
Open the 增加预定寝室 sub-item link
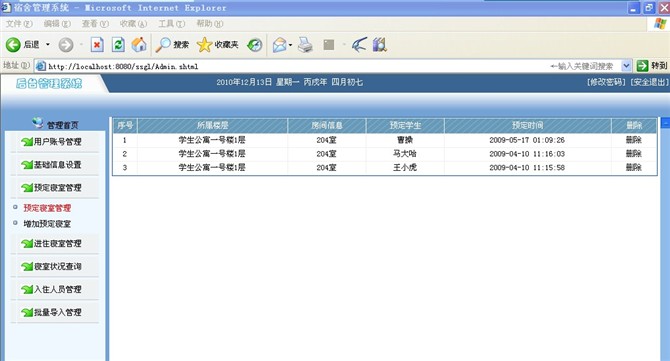coord(47,223)
